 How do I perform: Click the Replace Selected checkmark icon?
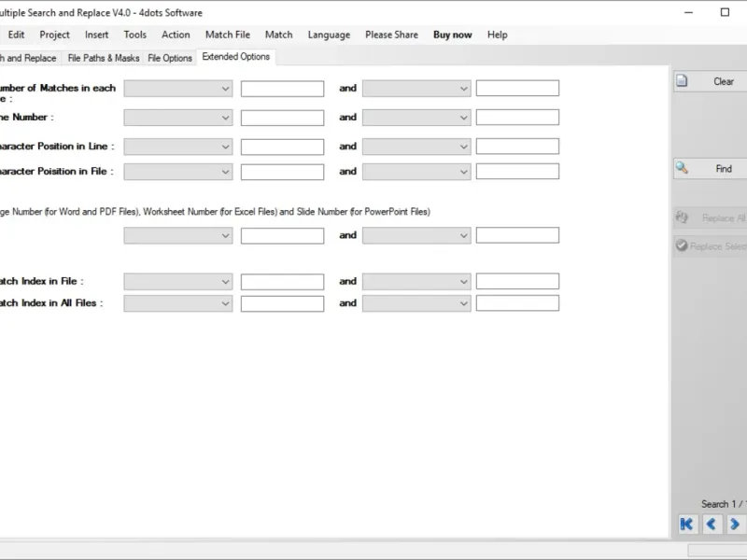click(x=682, y=245)
